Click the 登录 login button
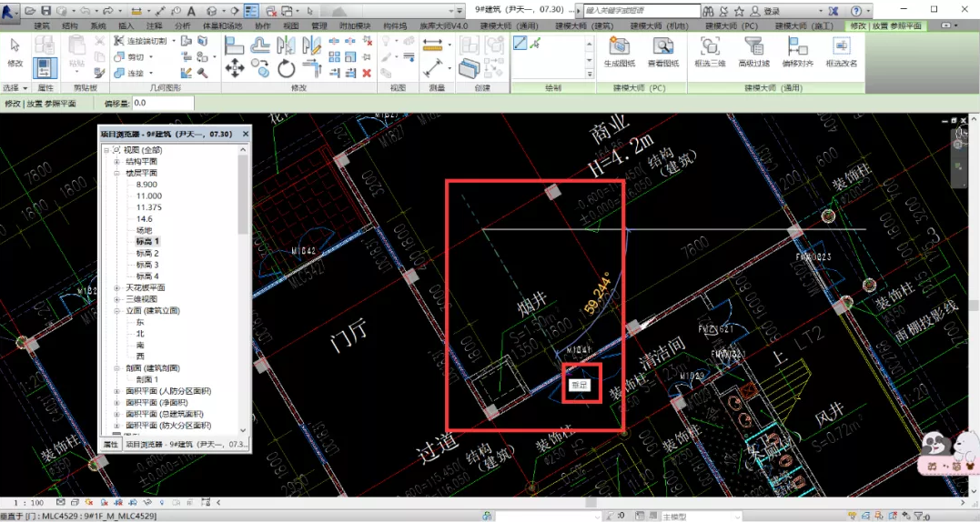This screenshot has height=522, width=980. point(772,11)
